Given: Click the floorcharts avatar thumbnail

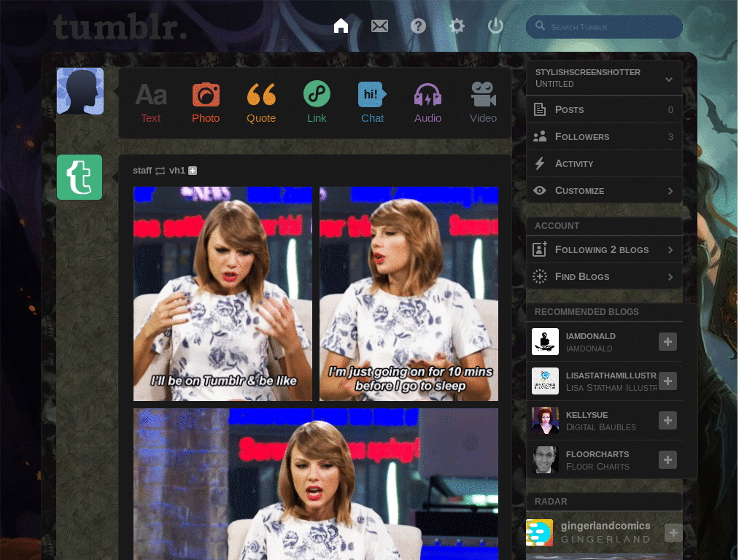Looking at the screenshot, I should coord(545,459).
